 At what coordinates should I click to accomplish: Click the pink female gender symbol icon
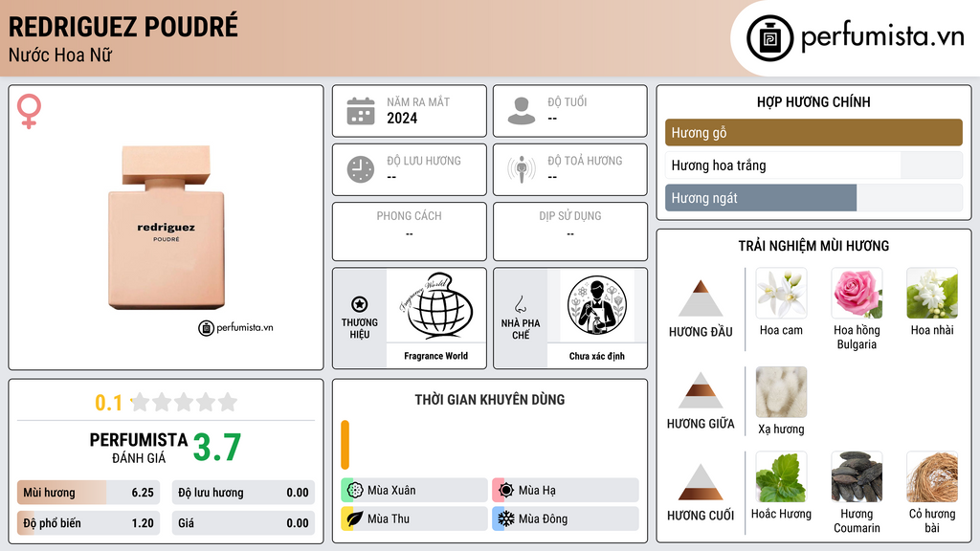29,111
